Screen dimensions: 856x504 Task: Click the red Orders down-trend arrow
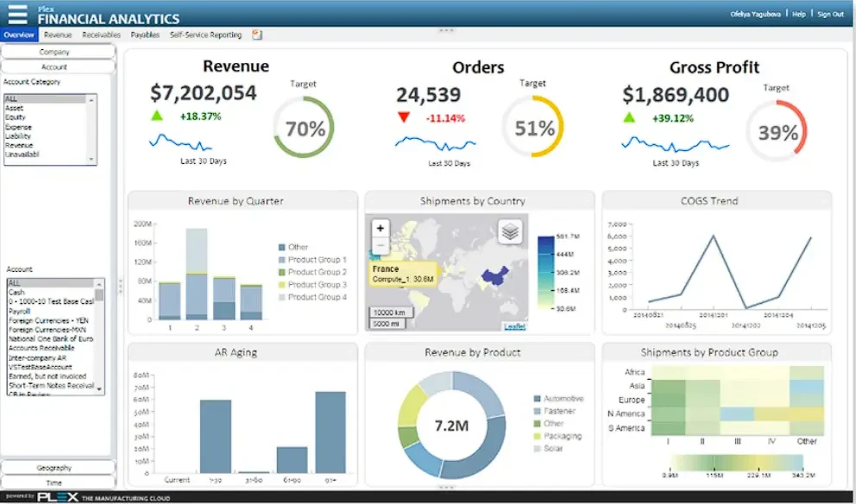tap(404, 117)
